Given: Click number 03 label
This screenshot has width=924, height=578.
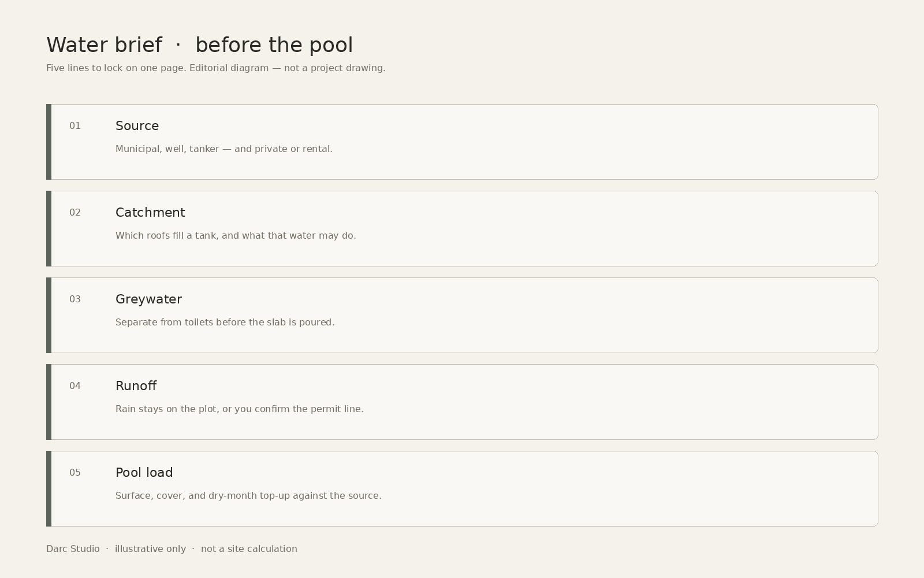Looking at the screenshot, I should coord(75,299).
